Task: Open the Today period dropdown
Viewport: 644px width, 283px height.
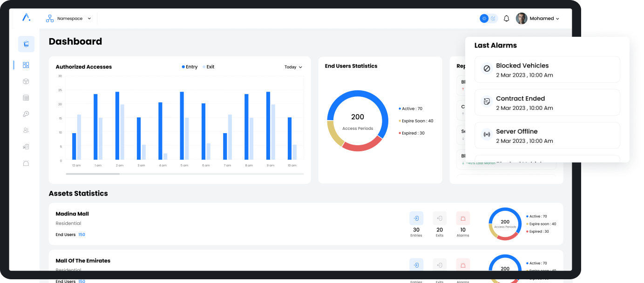Action: (293, 67)
